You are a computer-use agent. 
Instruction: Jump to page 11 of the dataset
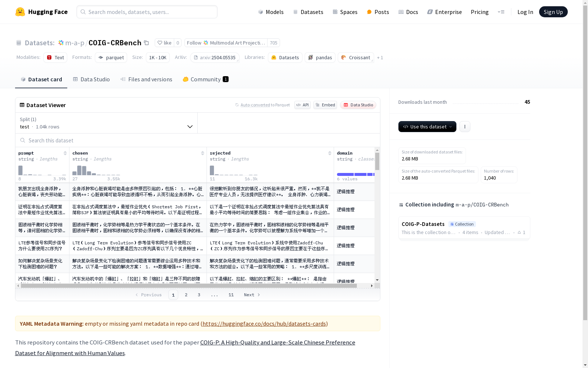(231, 295)
